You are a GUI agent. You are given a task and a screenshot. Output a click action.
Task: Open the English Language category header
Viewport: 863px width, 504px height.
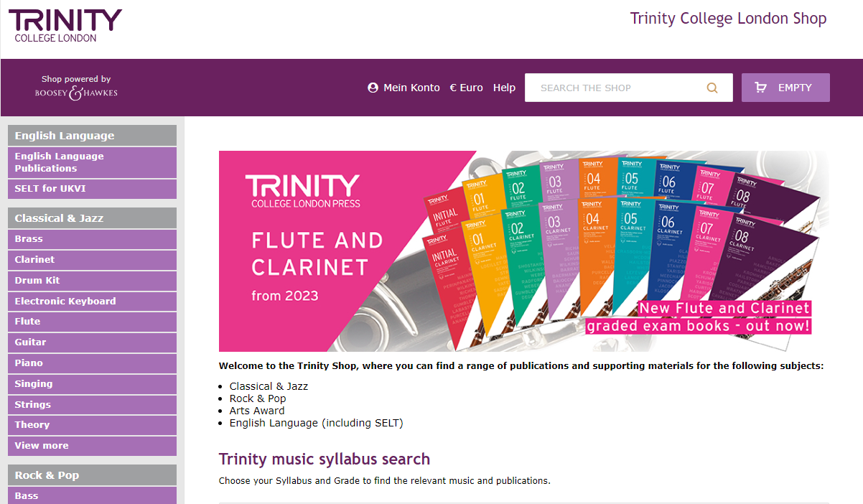coord(92,136)
